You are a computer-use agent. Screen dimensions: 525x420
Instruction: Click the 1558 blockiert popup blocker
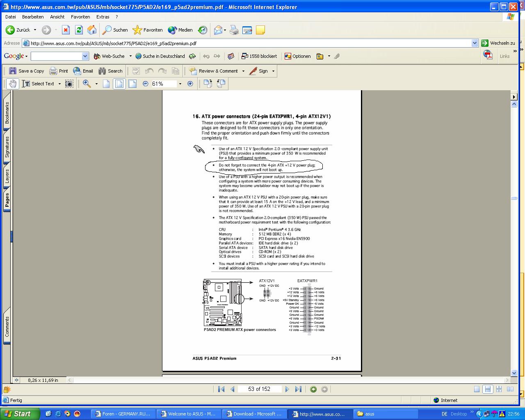(259, 56)
